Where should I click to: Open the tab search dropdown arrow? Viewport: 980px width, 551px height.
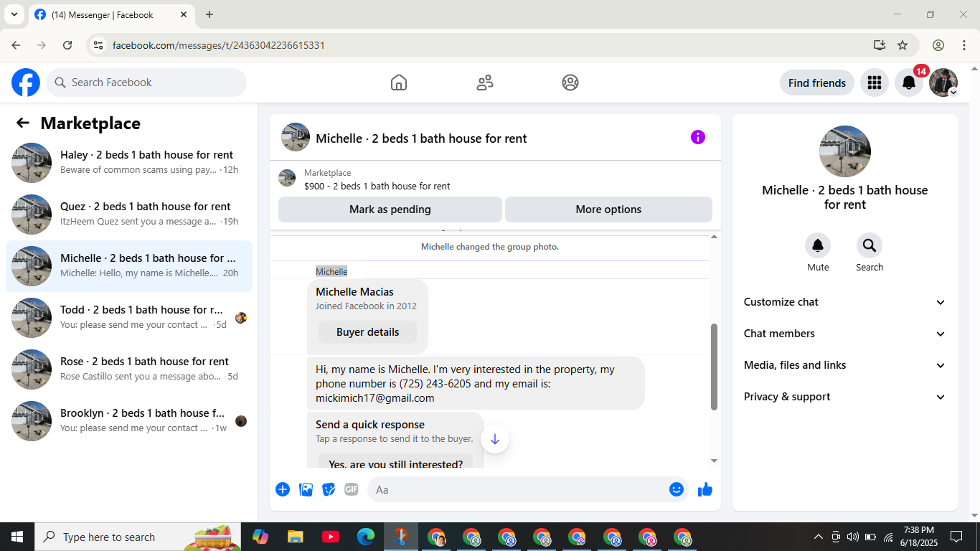click(x=14, y=14)
